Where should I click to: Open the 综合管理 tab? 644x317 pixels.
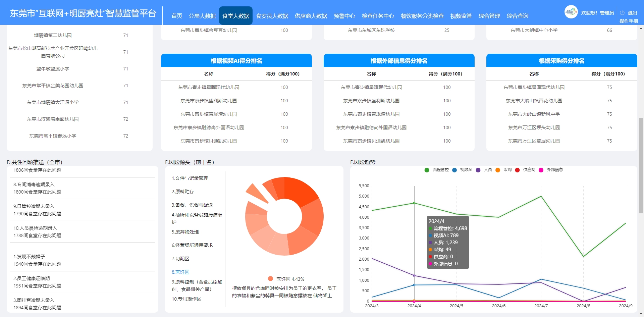tap(489, 16)
